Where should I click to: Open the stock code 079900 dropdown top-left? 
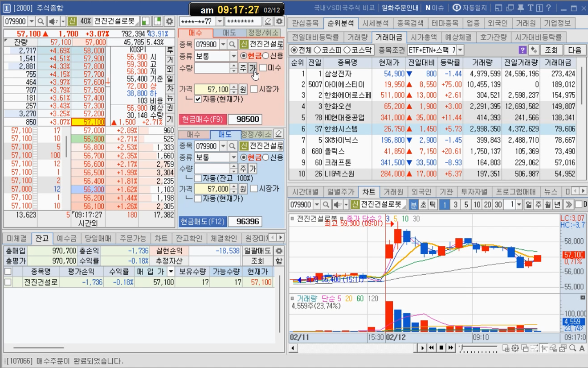(31, 21)
